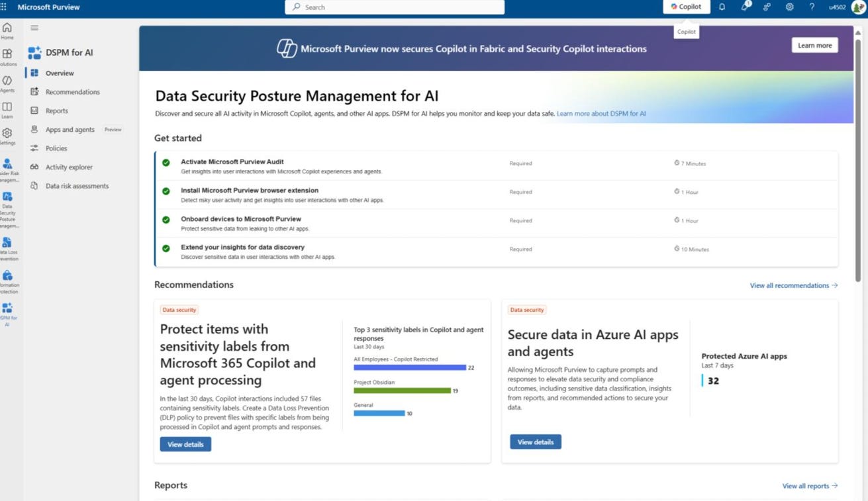View details for Azure AI apps recommendation
Image resolution: width=868 pixels, height=501 pixels.
click(536, 441)
